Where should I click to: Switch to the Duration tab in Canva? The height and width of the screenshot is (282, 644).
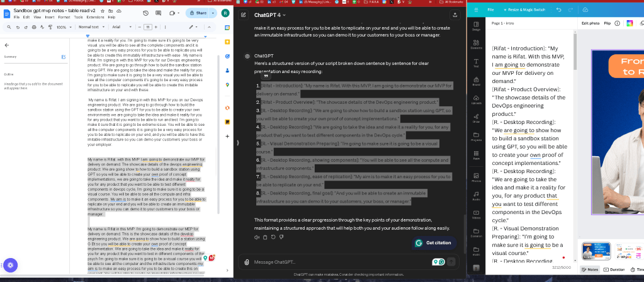coord(614,269)
